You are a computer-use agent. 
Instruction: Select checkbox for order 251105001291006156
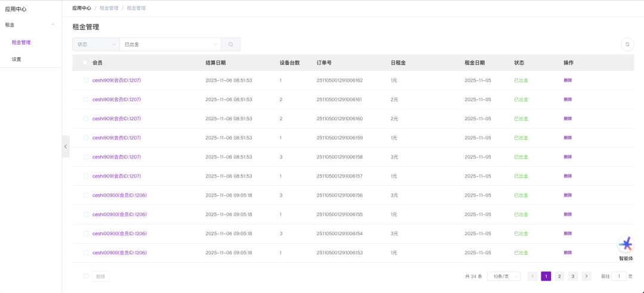click(x=85, y=195)
